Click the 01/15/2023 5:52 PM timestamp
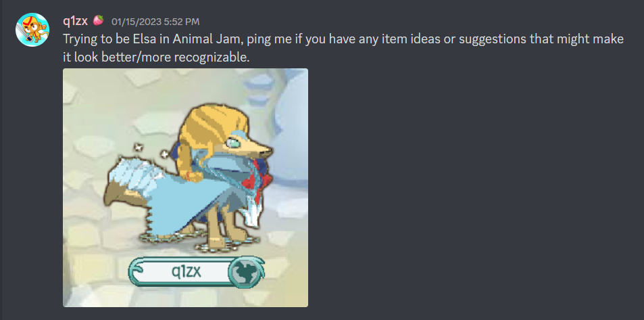The height and width of the screenshot is (320, 644). 155,22
